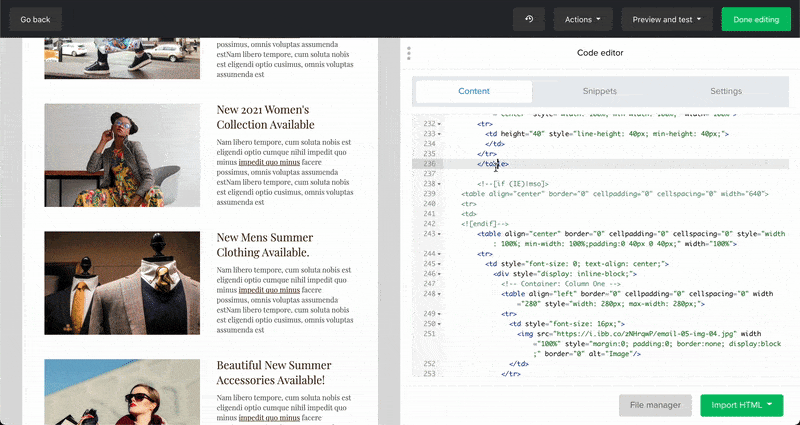Open the version history clock icon
This screenshot has height=425, width=800.
529,19
